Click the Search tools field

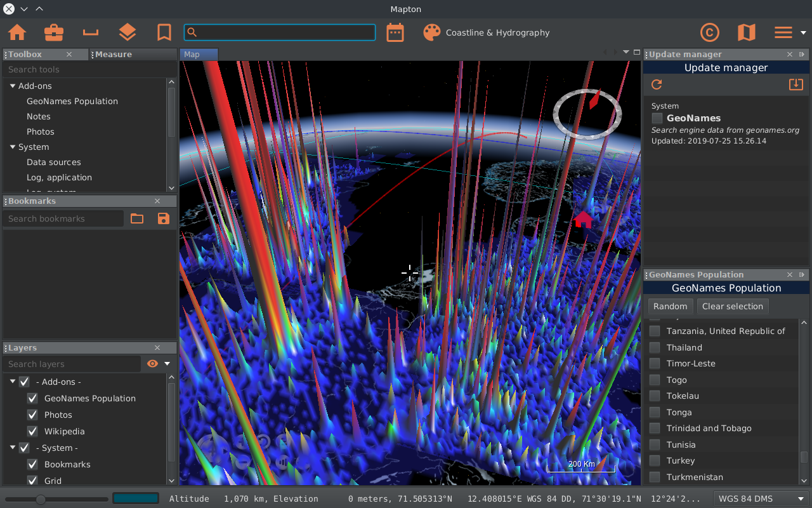[x=89, y=69]
